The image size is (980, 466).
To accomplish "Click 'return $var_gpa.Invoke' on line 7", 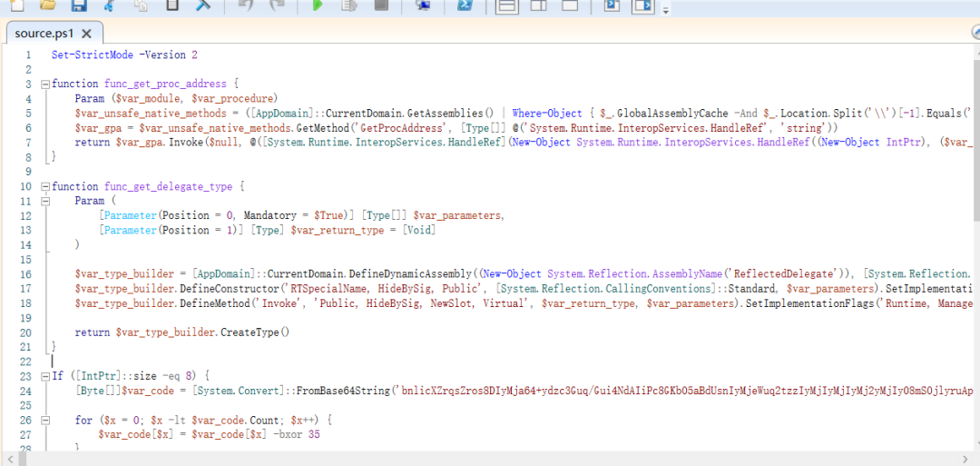I will pyautogui.click(x=139, y=143).
